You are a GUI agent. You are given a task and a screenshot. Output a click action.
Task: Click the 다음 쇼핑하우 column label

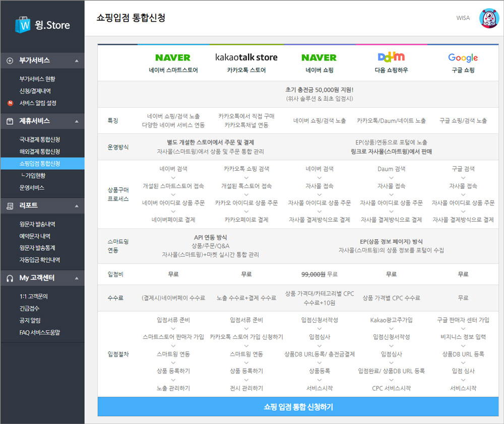[391, 70]
